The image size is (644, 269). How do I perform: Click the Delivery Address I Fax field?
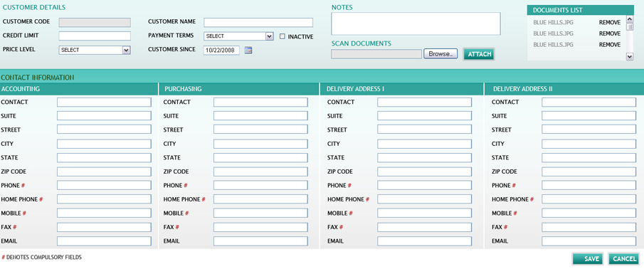point(424,227)
